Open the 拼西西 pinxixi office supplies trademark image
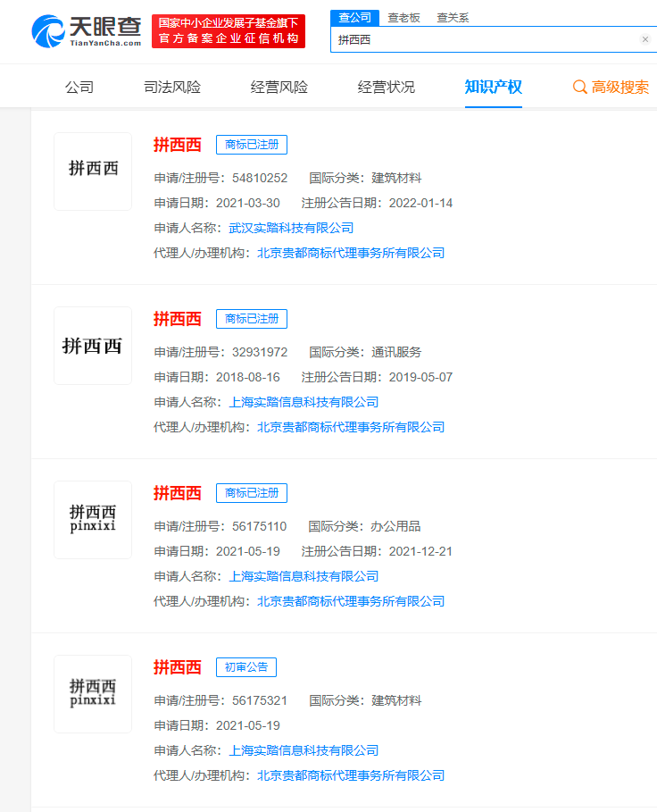 point(93,520)
